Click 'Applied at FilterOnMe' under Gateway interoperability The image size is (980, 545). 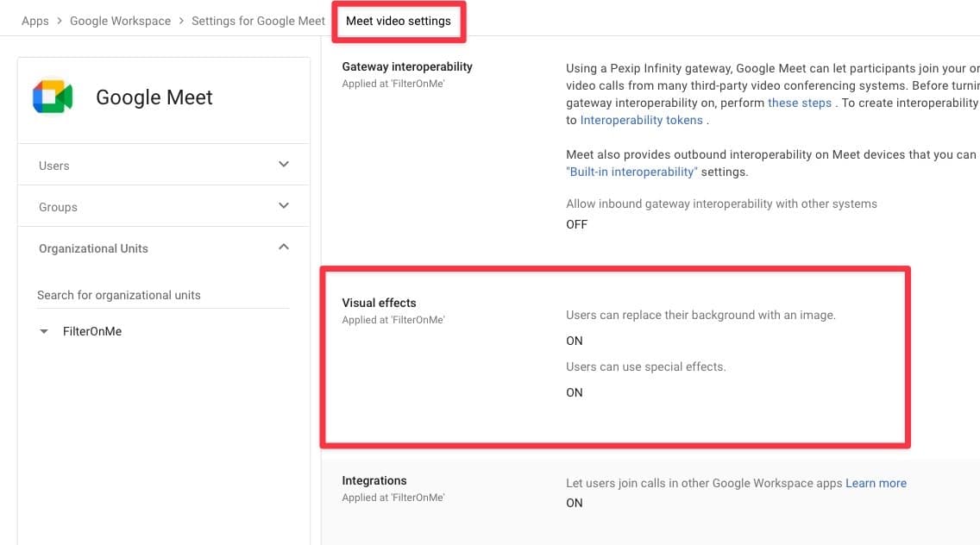[393, 84]
